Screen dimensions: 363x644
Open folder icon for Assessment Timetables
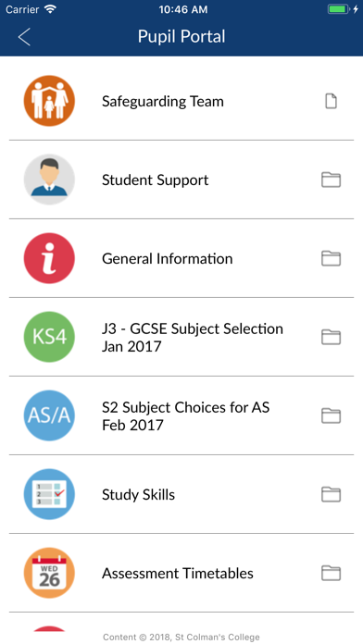[x=331, y=573]
